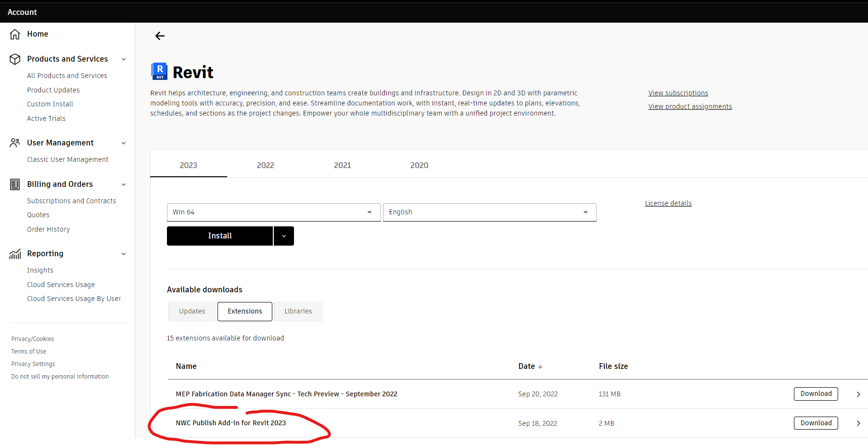Click the Home icon in the sidebar
This screenshot has width=868, height=445.
point(14,34)
